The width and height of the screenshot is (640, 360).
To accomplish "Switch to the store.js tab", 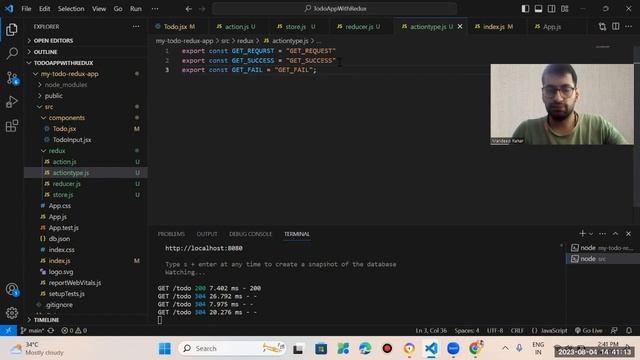I will click(x=300, y=27).
